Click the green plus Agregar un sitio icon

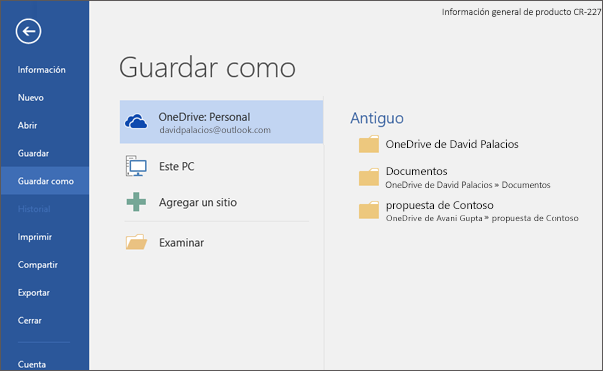tap(136, 202)
